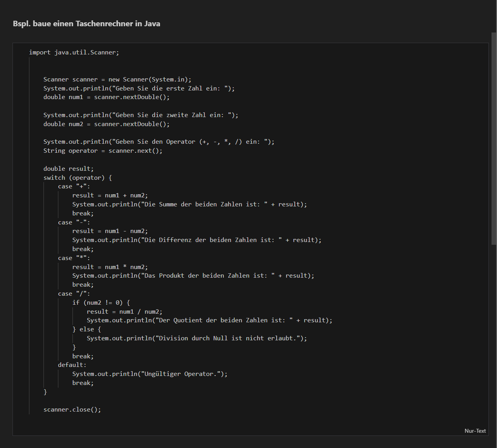Image resolution: width=497 pixels, height=448 pixels.
Task: Click the 'Das Produkt der beiden Zahlen' line
Action: click(x=193, y=276)
